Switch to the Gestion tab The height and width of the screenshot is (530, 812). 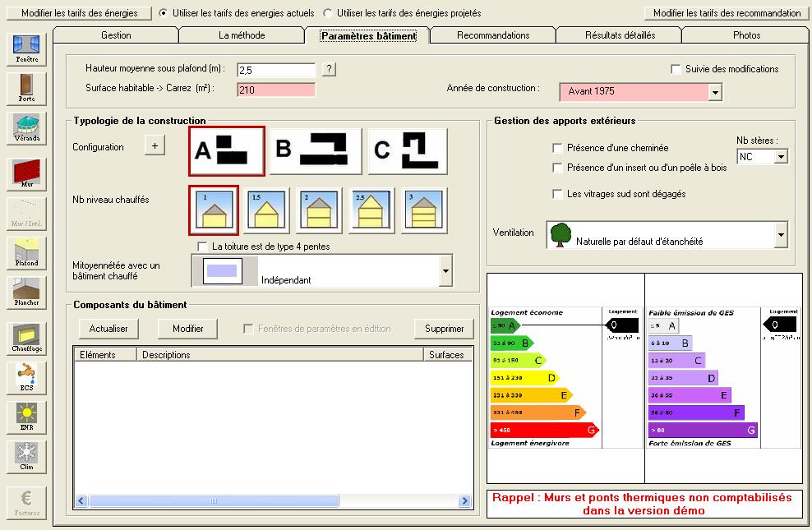point(116,35)
